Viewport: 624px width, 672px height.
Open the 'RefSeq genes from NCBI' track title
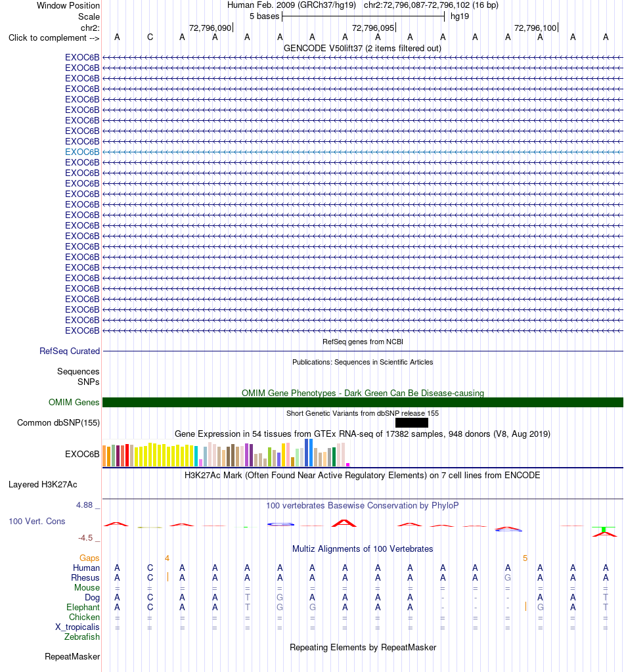coord(363,342)
